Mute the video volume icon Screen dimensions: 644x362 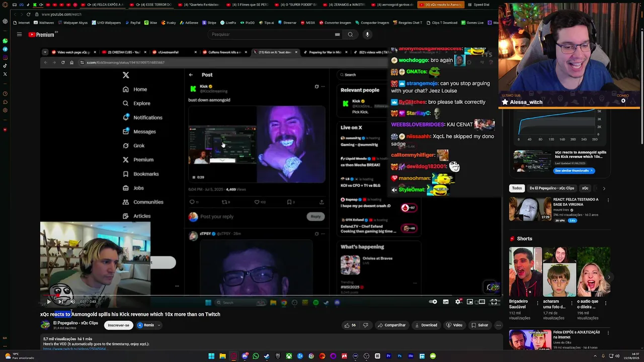72,302
